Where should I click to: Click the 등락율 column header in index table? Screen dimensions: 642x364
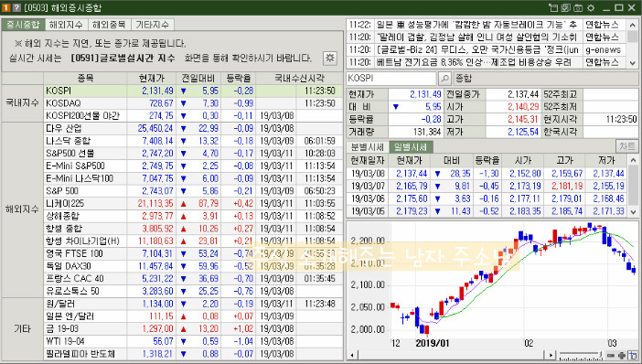pos(239,78)
